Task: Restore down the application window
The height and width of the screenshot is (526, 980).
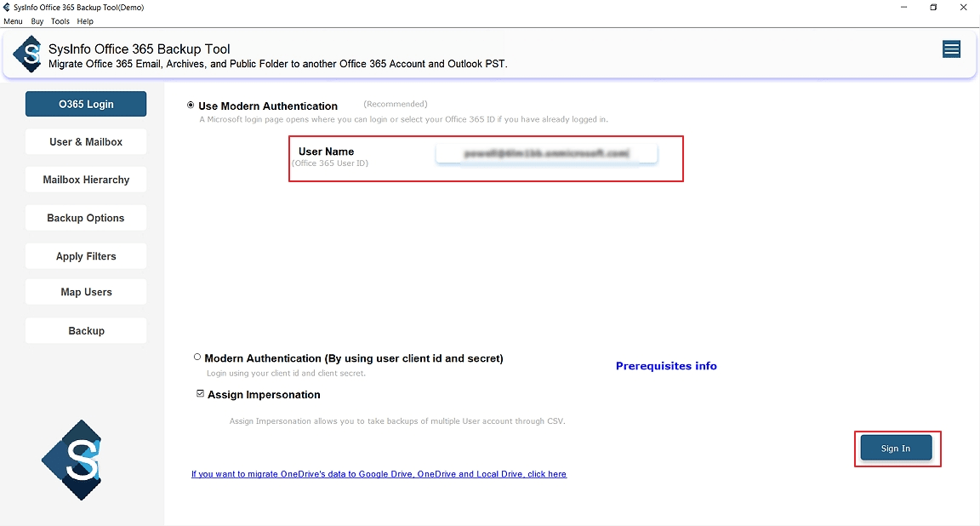Action: tap(933, 8)
